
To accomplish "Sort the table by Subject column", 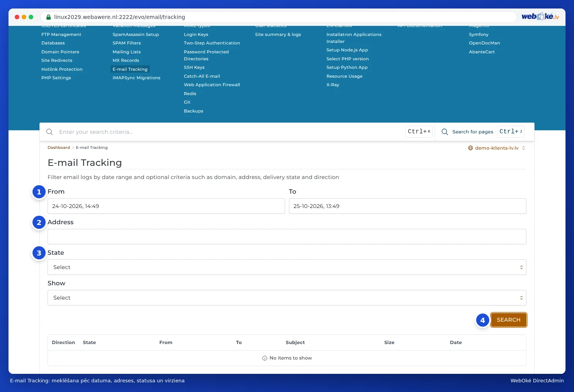I will 295,343.
